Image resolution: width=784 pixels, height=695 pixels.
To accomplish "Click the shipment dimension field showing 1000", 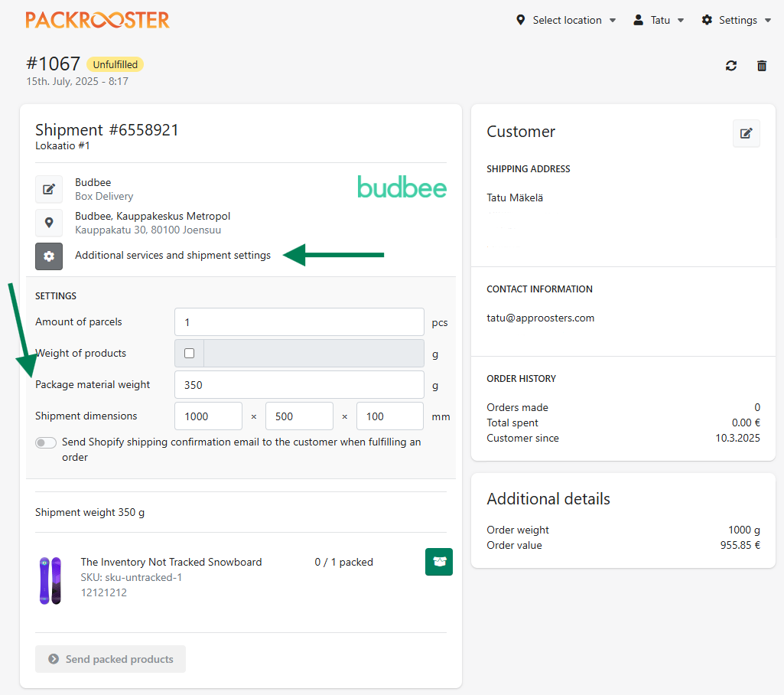I will coord(208,416).
